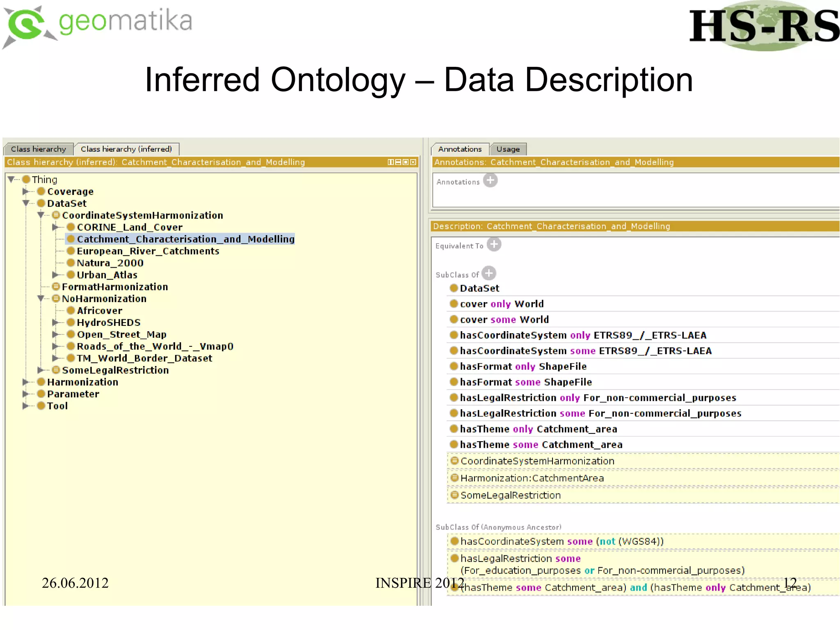
Task: Click 'hasFormat only ShapeFile' restriction
Action: tap(643, 366)
